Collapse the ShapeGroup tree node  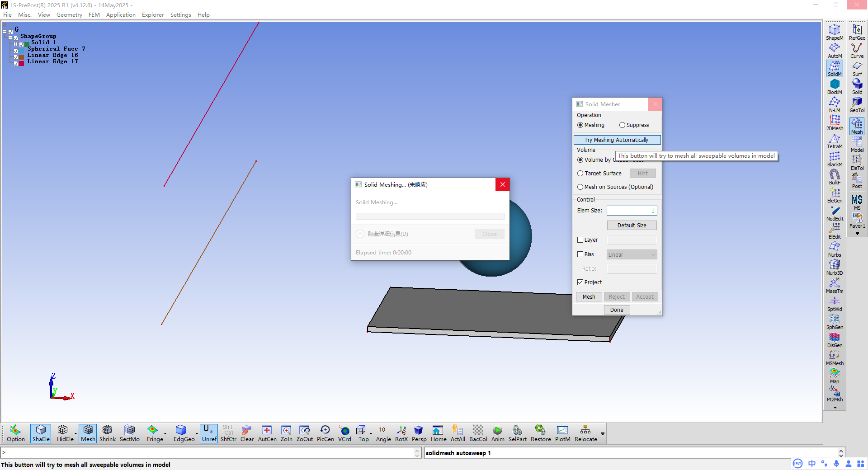pos(10,38)
